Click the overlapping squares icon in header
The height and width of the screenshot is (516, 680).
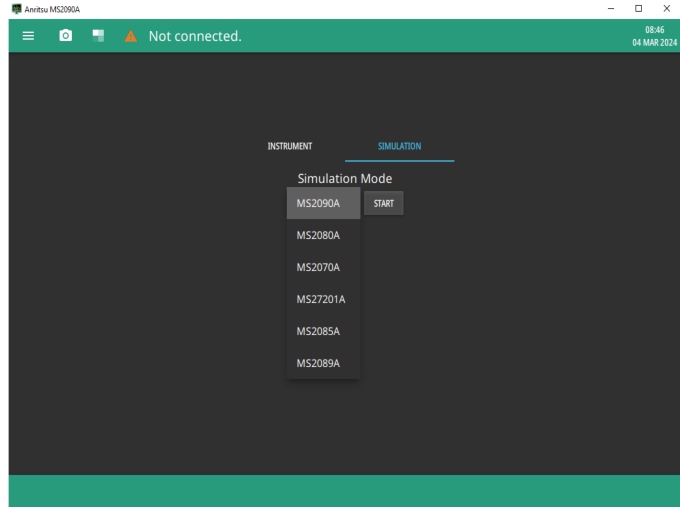click(x=98, y=36)
